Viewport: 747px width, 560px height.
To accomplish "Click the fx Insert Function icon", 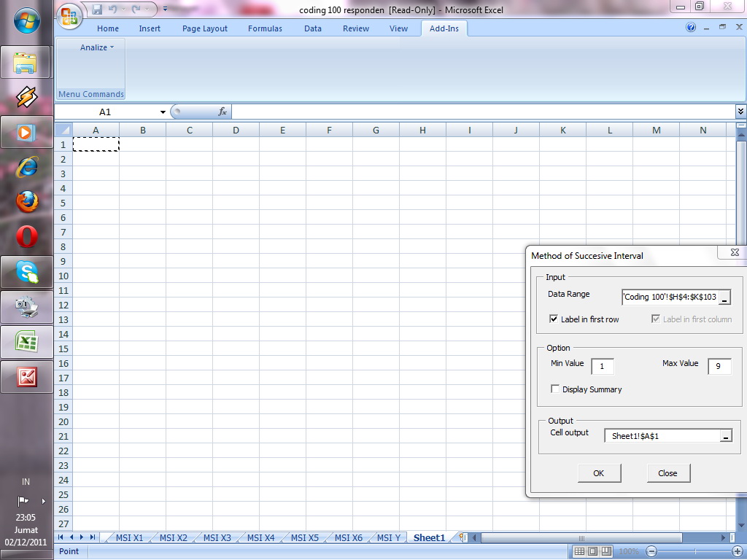I will (222, 112).
